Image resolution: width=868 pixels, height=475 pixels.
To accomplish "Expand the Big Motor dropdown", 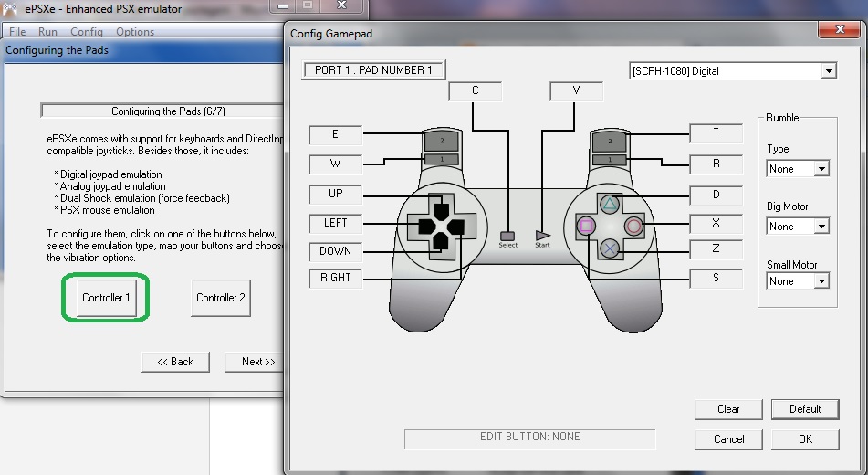I will point(798,227).
